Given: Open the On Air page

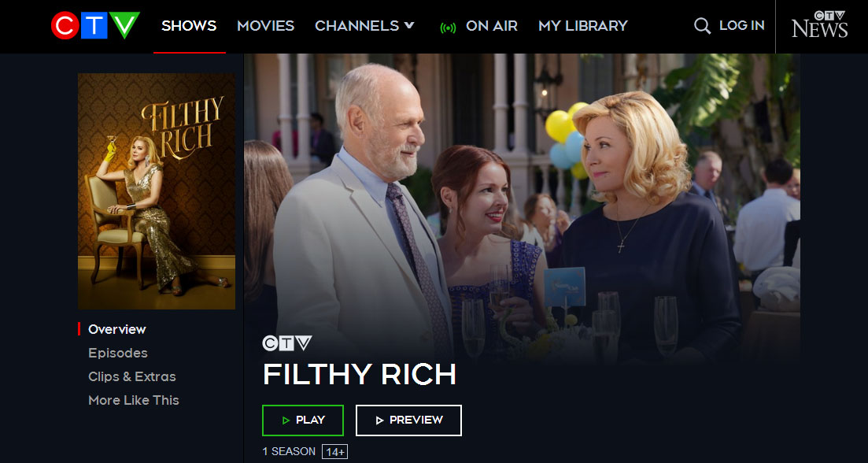Looking at the screenshot, I should pos(492,25).
